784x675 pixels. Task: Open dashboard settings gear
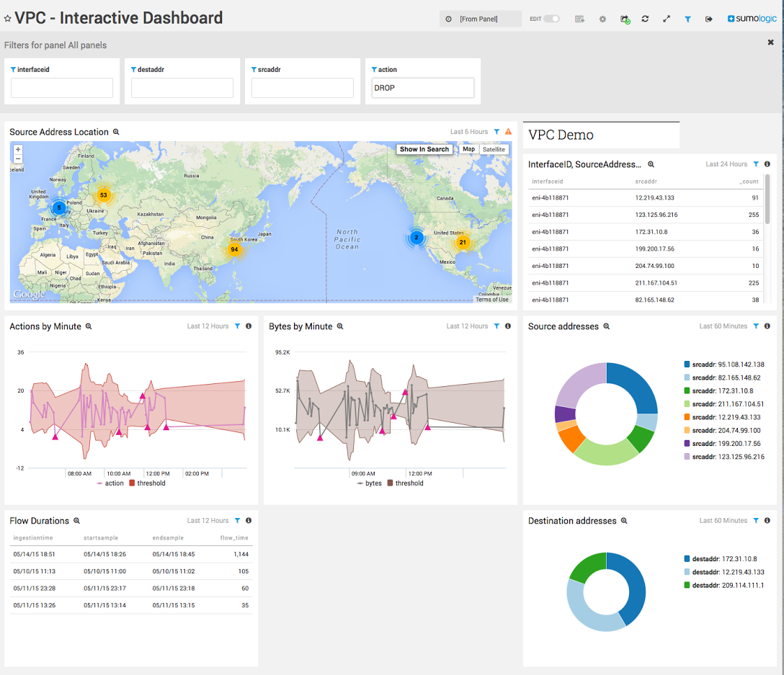pos(602,19)
